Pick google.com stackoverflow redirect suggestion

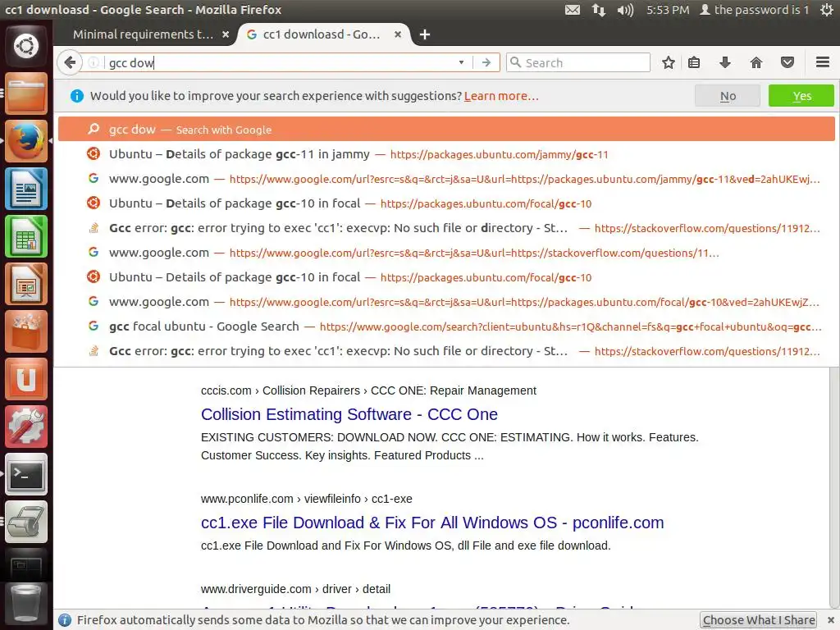446,253
